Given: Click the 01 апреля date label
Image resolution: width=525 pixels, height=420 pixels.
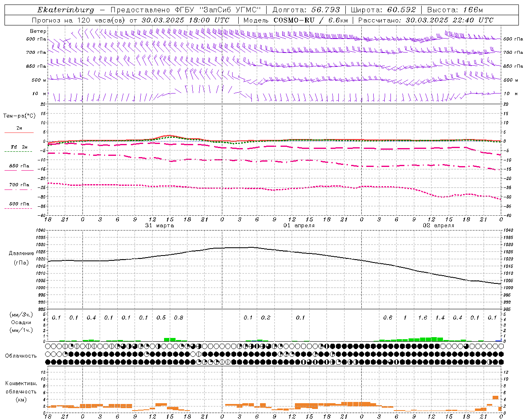Looking at the screenshot, I should pyautogui.click(x=299, y=226).
